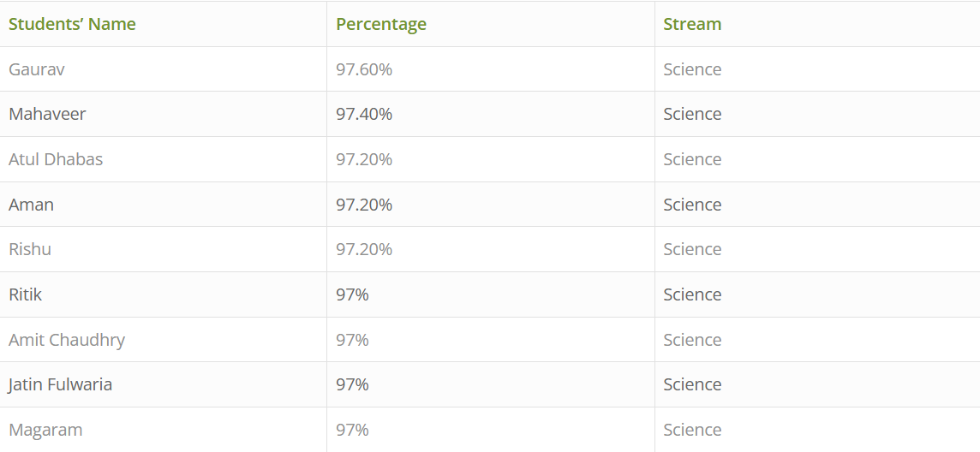Click the 97.40% percentage value

pos(364,114)
